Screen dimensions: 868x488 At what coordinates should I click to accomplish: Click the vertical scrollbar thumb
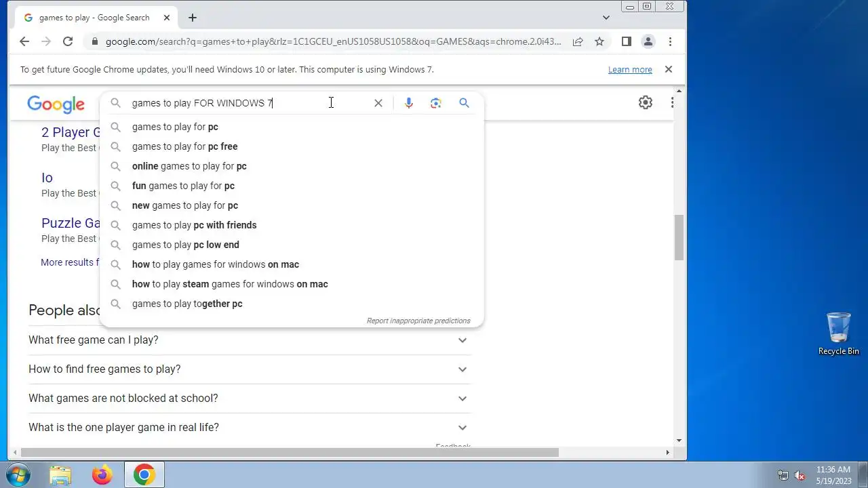[x=679, y=237]
